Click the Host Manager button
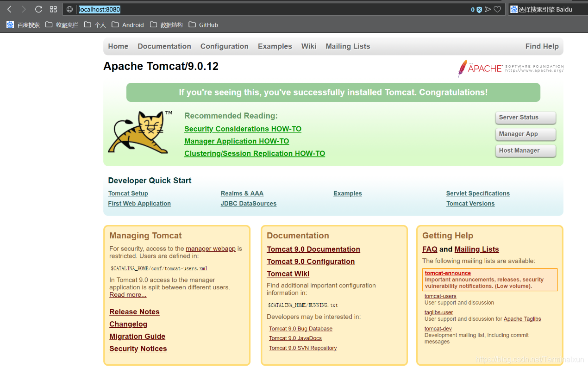588x368 pixels. [x=525, y=151]
